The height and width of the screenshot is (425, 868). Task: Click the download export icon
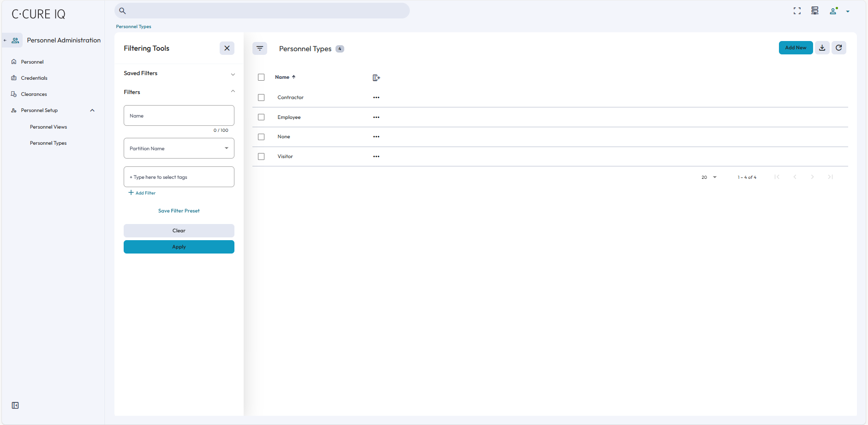coord(822,48)
